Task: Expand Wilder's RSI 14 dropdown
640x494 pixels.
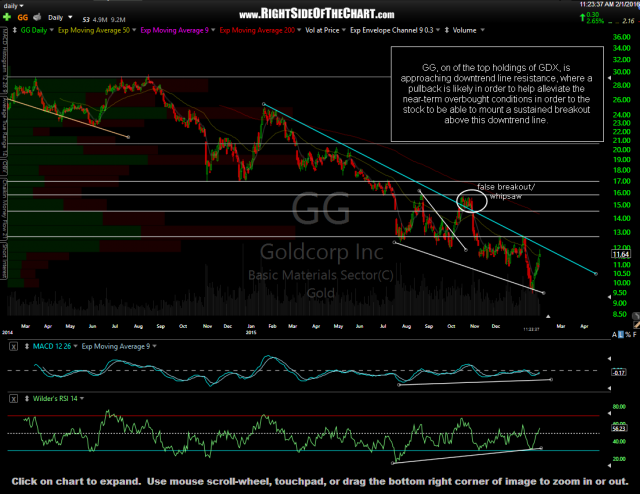Action: (82, 398)
